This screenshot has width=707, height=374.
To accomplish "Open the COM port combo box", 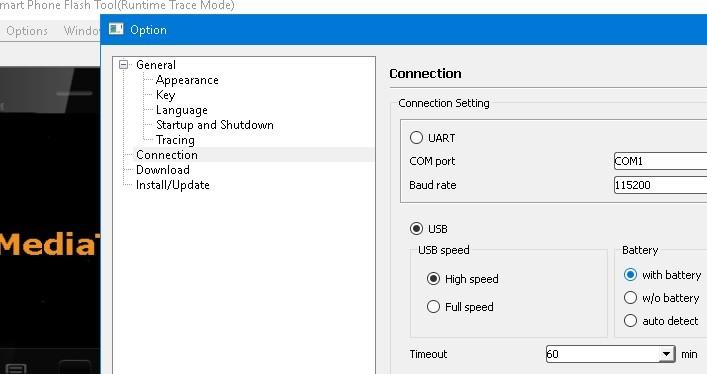I will [x=660, y=161].
